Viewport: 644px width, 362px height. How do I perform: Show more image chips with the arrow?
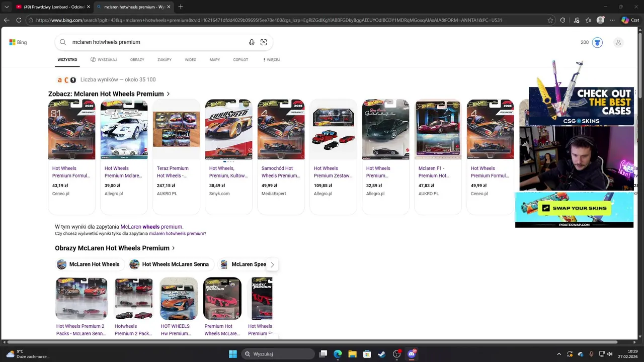click(x=272, y=264)
